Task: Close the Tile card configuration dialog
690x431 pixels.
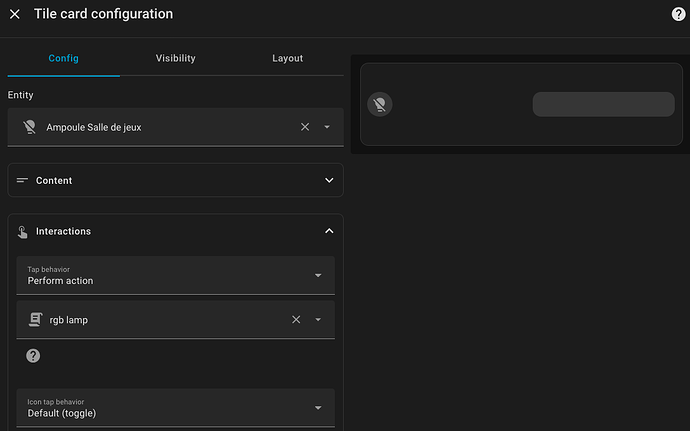Action: point(15,14)
